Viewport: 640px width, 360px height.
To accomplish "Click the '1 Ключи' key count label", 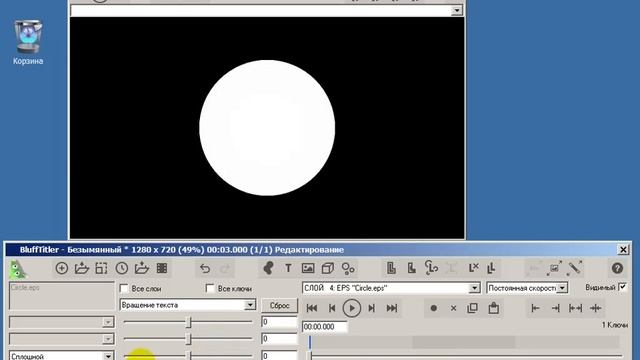I will coord(615,325).
